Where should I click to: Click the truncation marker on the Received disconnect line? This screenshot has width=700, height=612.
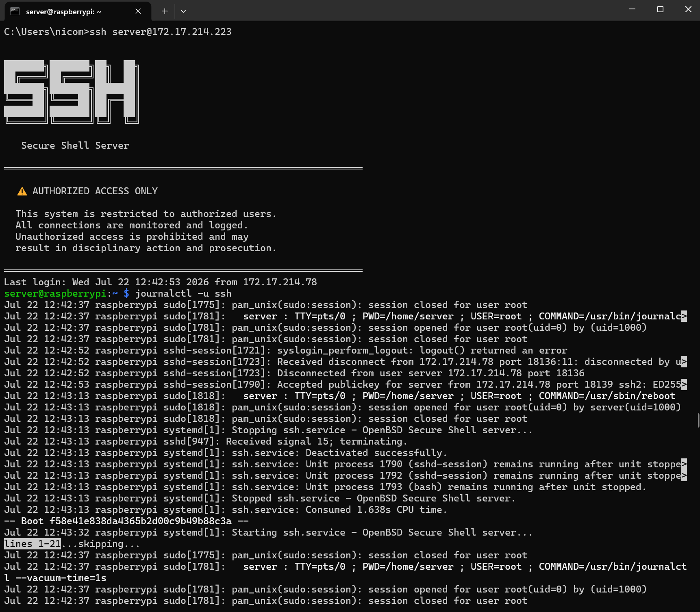pos(684,362)
